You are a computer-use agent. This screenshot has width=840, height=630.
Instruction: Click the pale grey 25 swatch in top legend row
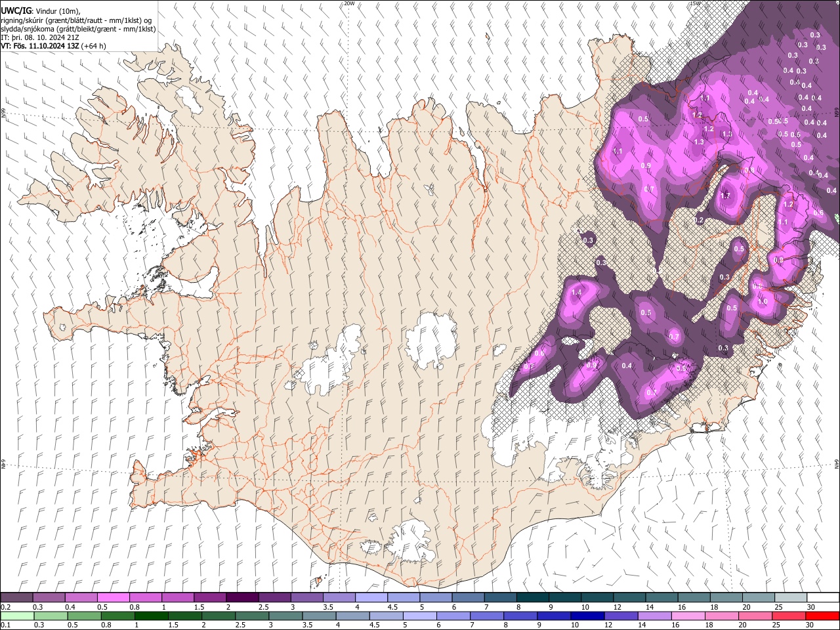point(791,598)
